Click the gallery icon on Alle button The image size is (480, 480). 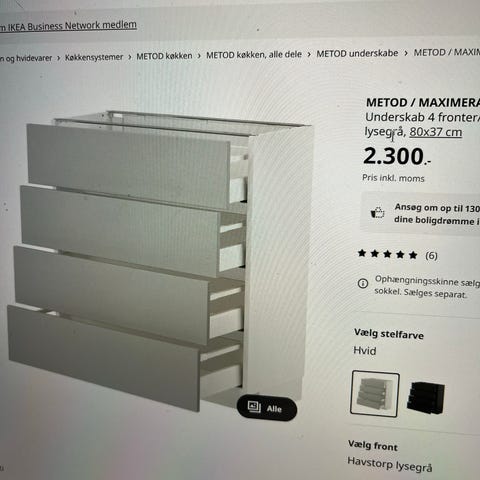pos(254,406)
